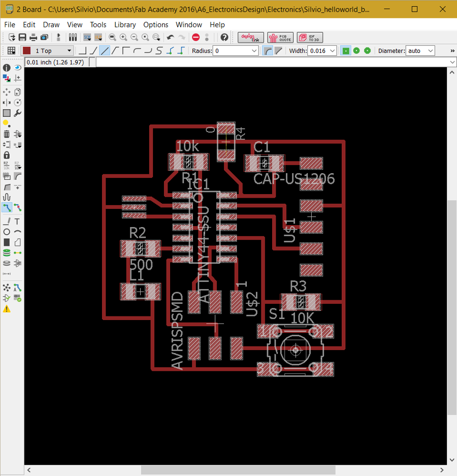
Task: Click the red Stop command icon
Action: coord(195,38)
